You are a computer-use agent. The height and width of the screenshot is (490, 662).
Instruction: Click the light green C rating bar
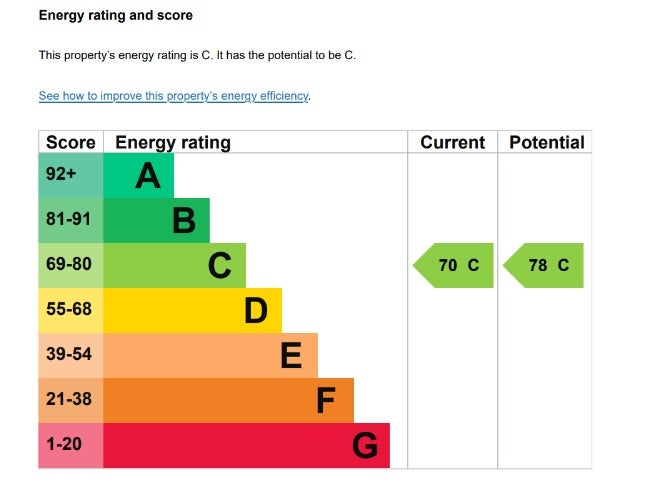(175, 265)
